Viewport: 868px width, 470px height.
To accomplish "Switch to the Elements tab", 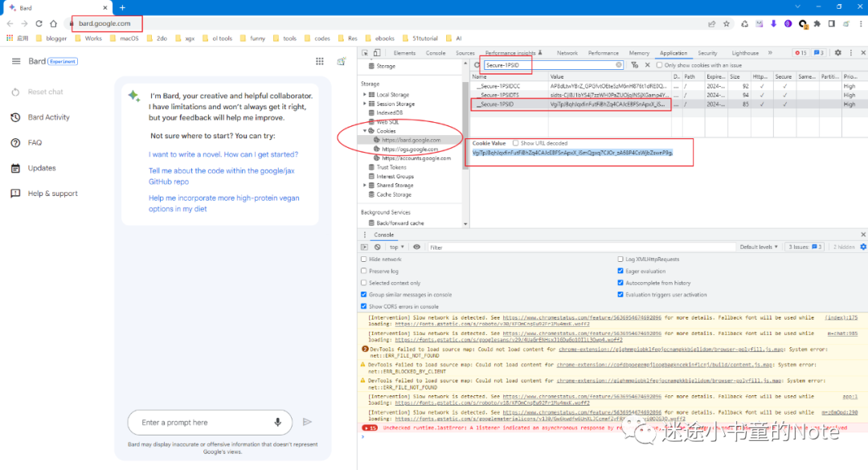I will coord(404,53).
